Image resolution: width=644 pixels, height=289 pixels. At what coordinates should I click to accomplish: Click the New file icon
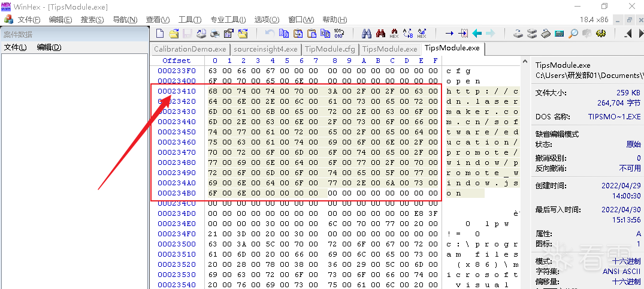tap(160, 34)
